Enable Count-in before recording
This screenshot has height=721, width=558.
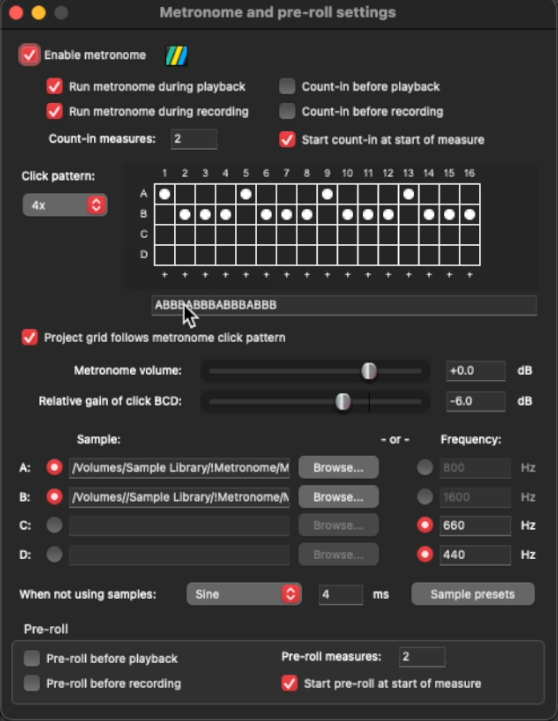pyautogui.click(x=287, y=111)
